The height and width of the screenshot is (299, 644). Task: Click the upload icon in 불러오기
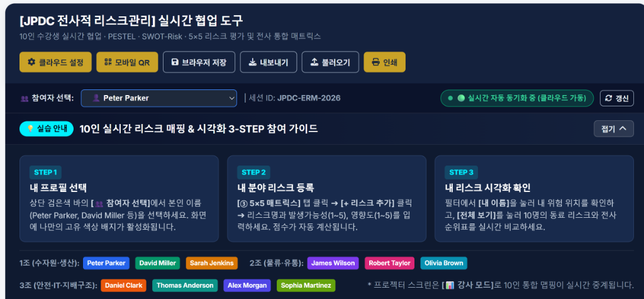coord(314,62)
